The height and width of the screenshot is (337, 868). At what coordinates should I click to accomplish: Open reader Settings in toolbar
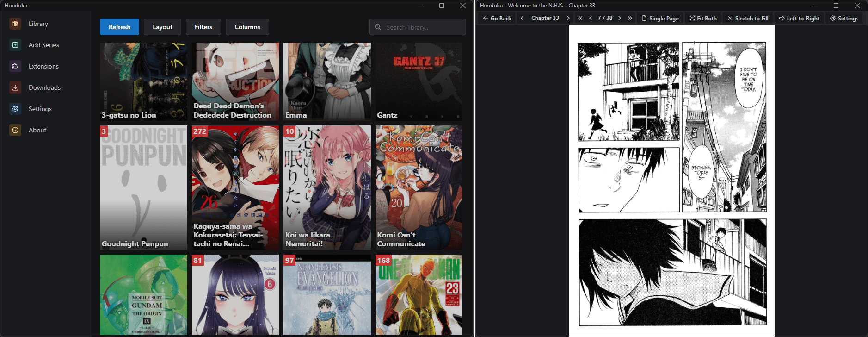tap(844, 18)
